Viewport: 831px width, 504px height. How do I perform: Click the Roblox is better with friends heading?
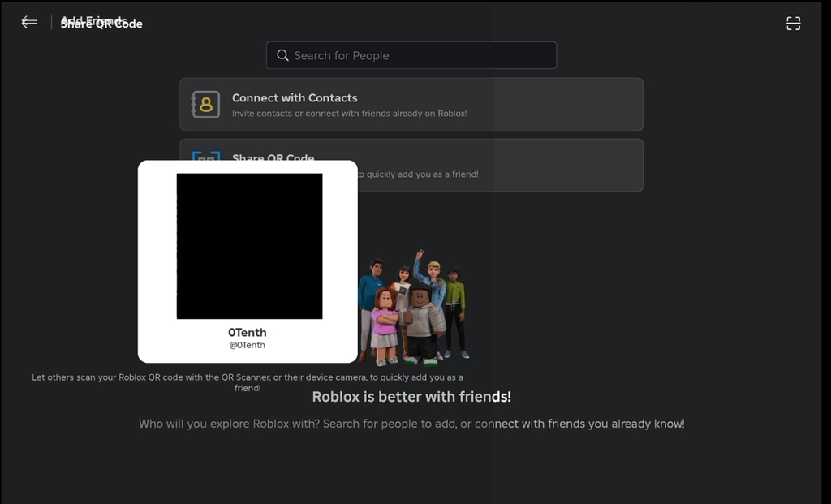click(411, 396)
